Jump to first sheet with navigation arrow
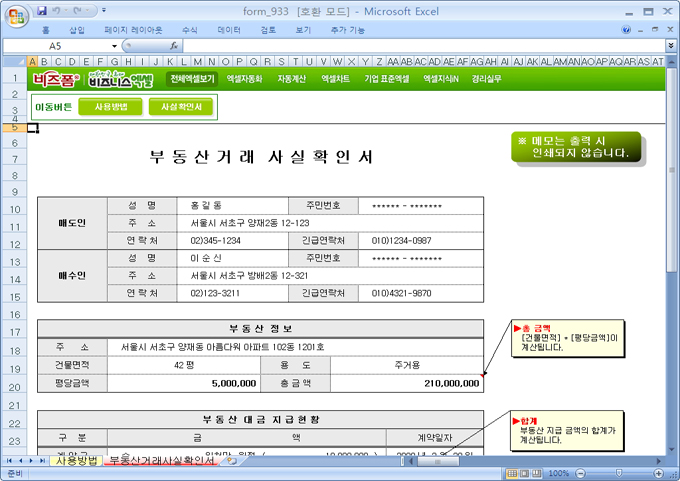680x481 pixels. pos(10,461)
